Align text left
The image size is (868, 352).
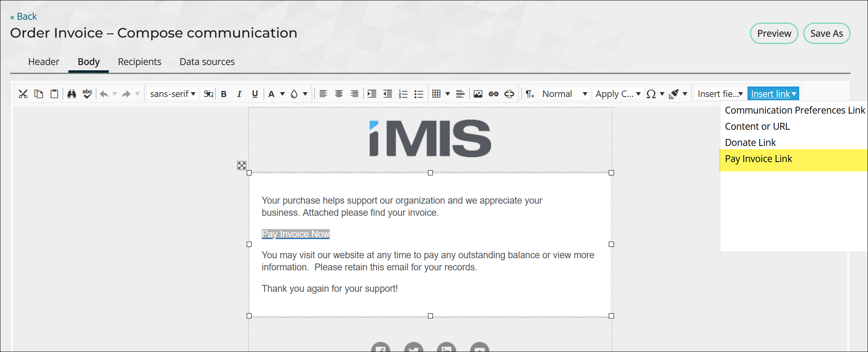(x=323, y=94)
